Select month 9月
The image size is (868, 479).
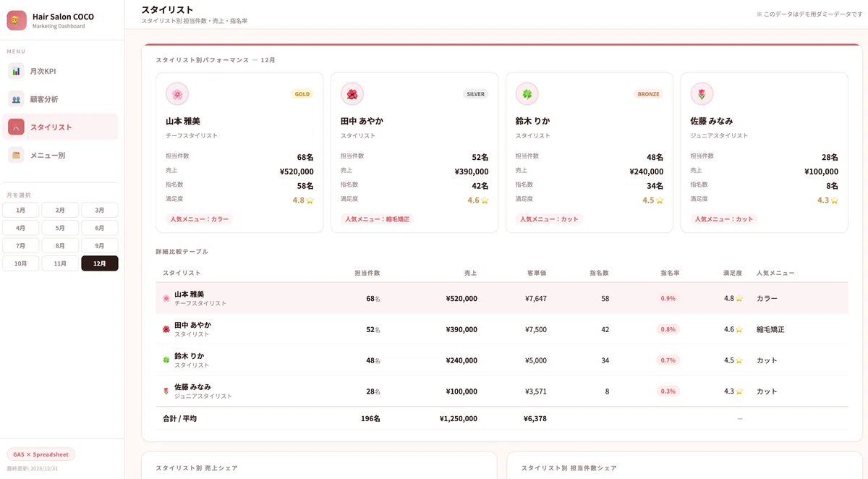[100, 246]
